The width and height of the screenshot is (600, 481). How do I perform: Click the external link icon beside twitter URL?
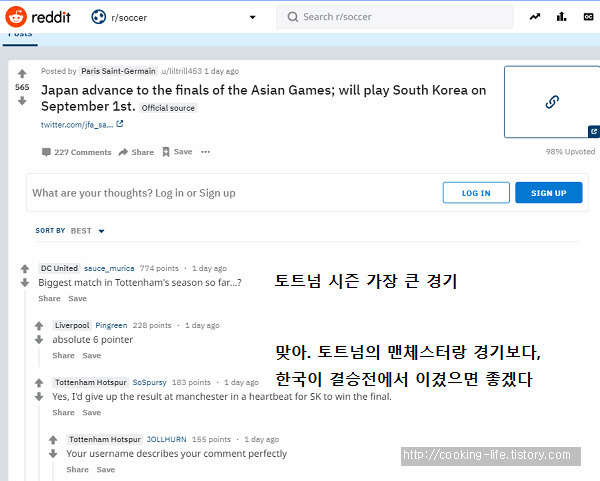point(120,124)
